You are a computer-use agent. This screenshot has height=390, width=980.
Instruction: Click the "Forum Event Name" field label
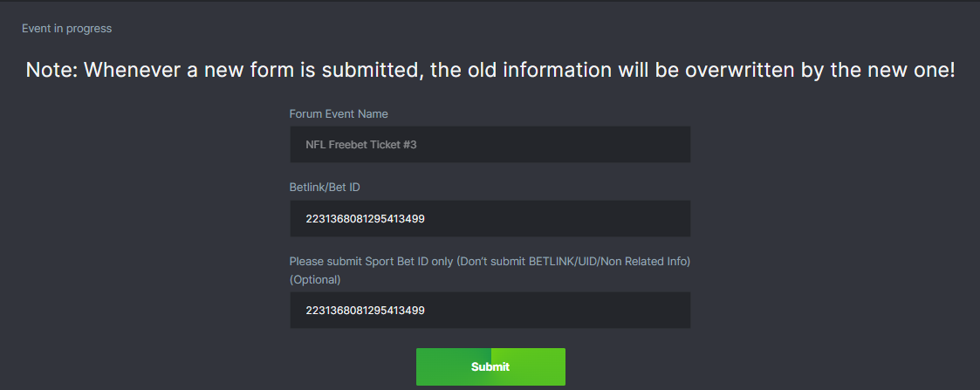coord(339,114)
